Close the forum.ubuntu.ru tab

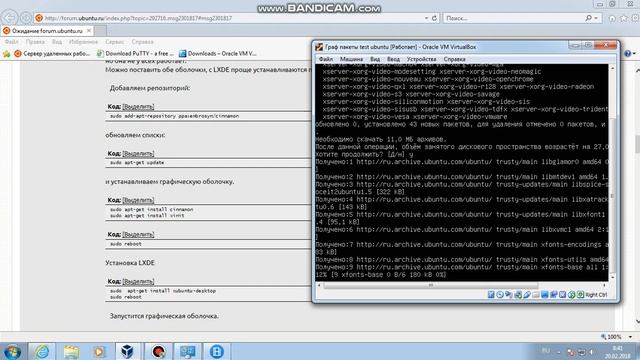pos(89,31)
